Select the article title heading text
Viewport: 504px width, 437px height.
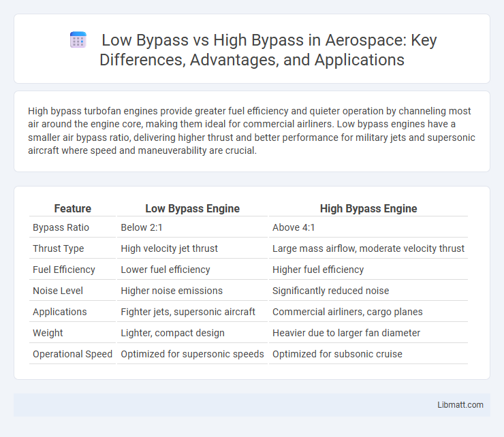point(268,50)
